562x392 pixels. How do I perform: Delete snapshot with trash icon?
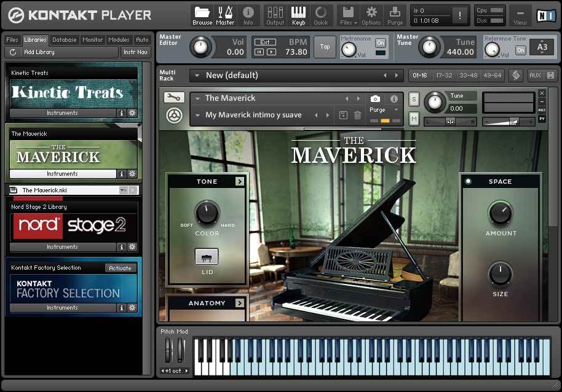pos(357,115)
